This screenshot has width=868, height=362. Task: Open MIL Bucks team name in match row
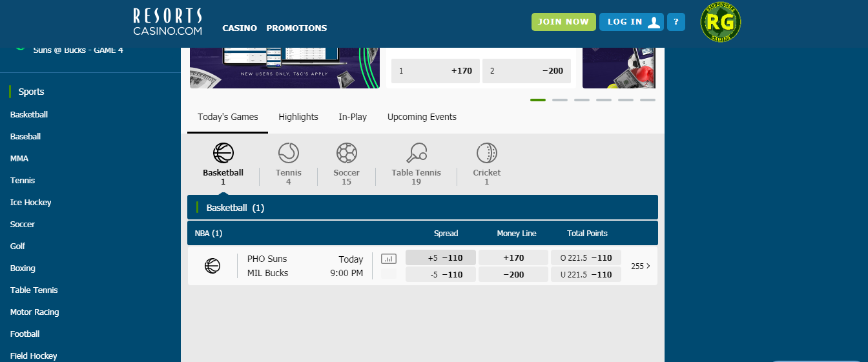pyautogui.click(x=267, y=273)
